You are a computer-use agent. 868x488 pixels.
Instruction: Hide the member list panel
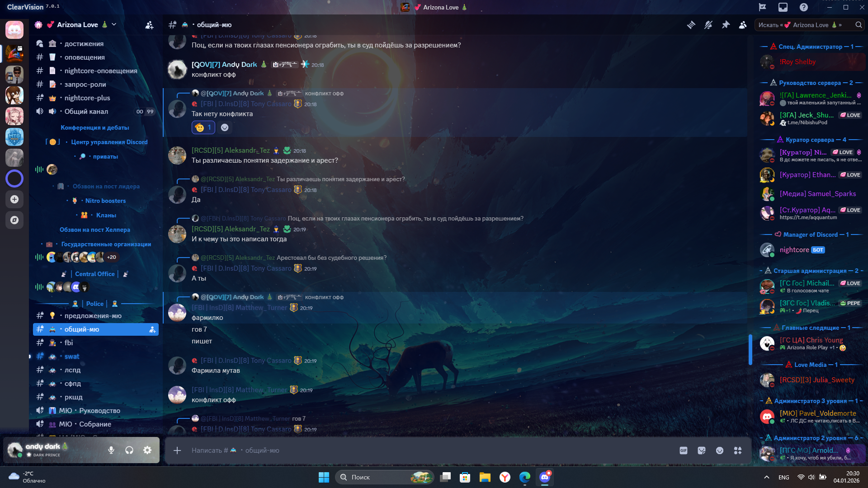point(743,25)
